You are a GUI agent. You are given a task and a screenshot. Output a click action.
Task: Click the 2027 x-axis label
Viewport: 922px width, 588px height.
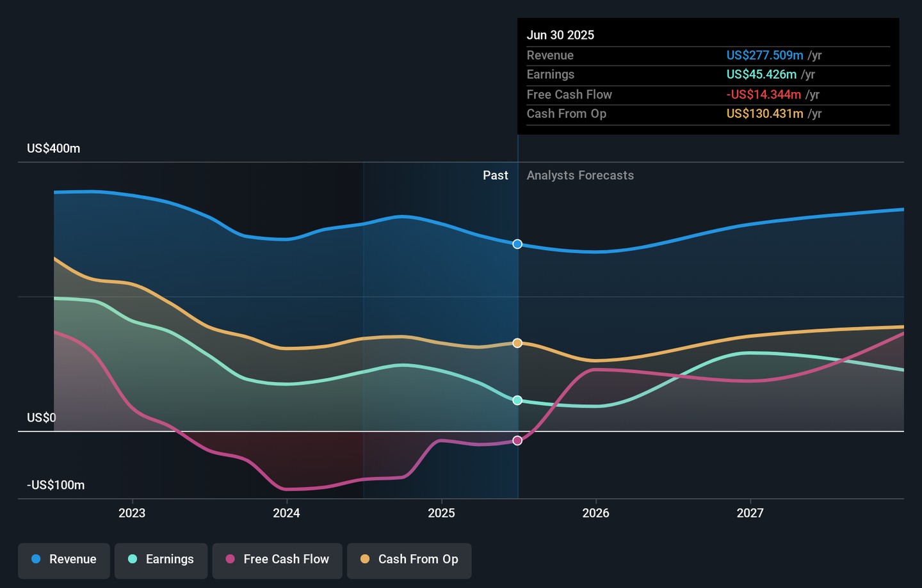(x=750, y=513)
